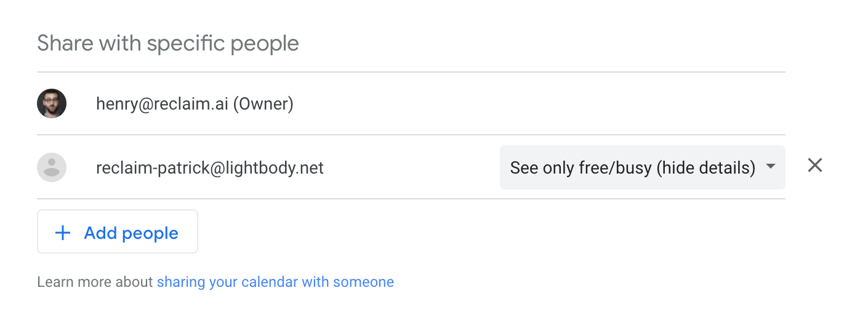Click the plus icon beside Add people
This screenshot has height=325, width=868.
(x=63, y=233)
